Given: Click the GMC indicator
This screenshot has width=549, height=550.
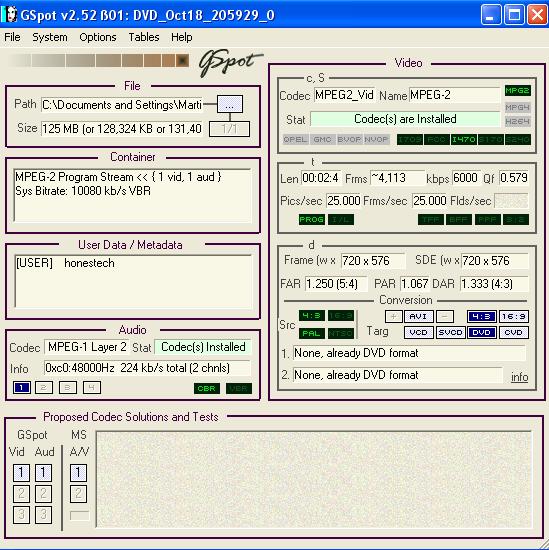Looking at the screenshot, I should coord(322,139).
